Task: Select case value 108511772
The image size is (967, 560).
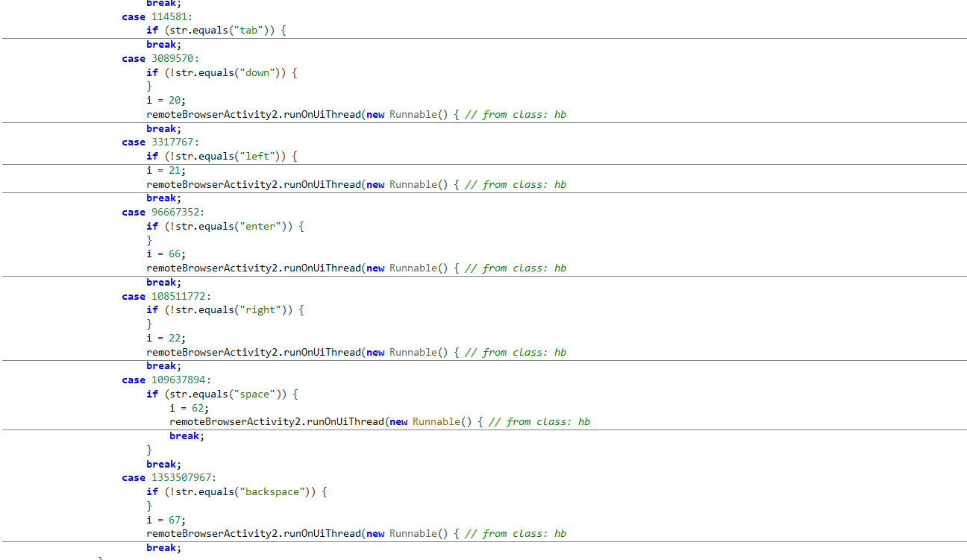Action: (x=178, y=296)
